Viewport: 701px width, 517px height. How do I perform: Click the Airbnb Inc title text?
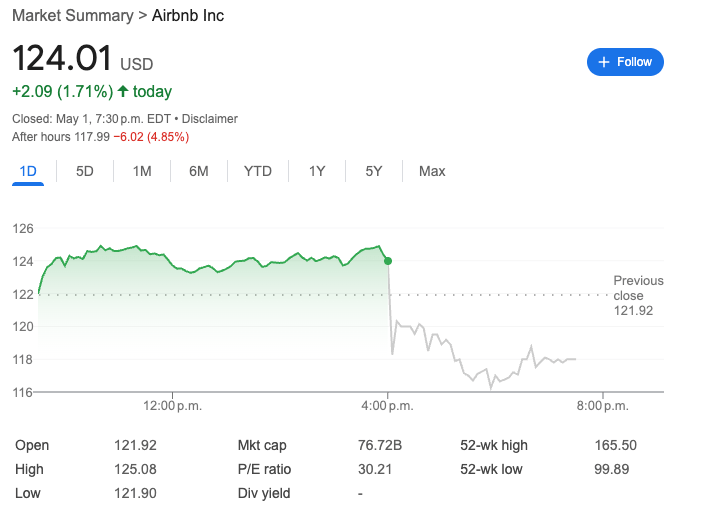[188, 16]
